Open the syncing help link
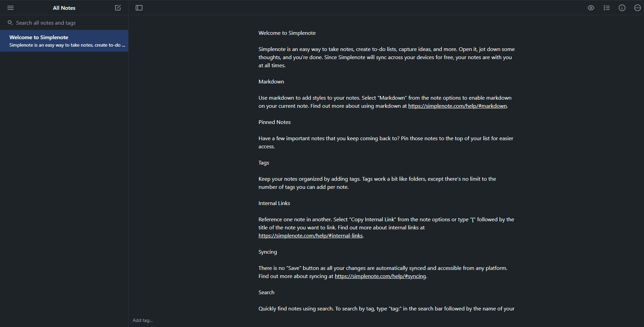 coord(380,276)
